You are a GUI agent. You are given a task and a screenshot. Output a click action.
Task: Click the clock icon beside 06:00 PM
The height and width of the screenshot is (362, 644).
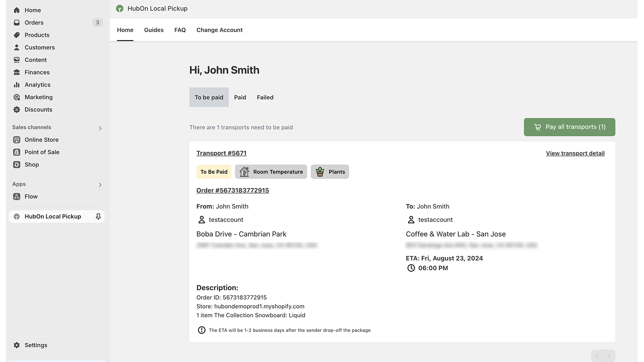tap(411, 268)
